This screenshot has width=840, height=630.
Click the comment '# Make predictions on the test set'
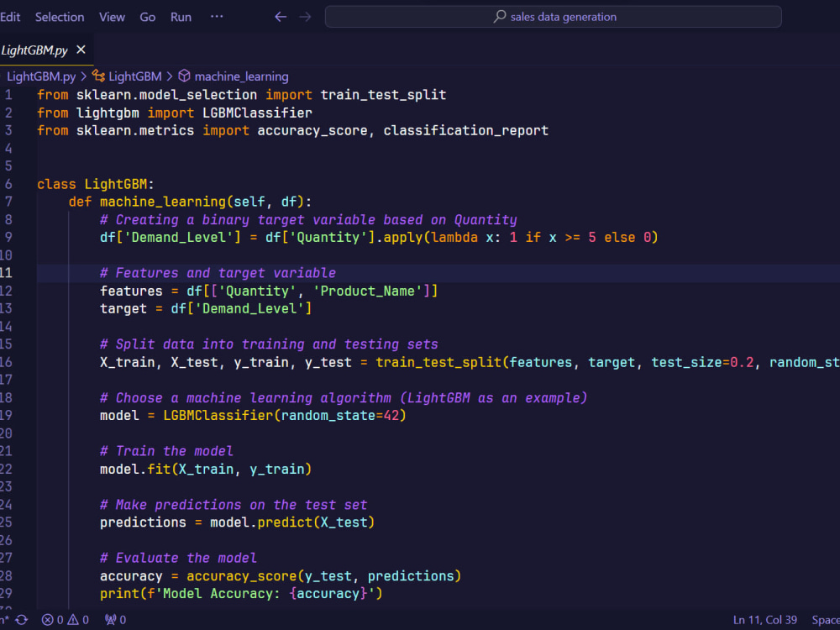[x=234, y=505]
